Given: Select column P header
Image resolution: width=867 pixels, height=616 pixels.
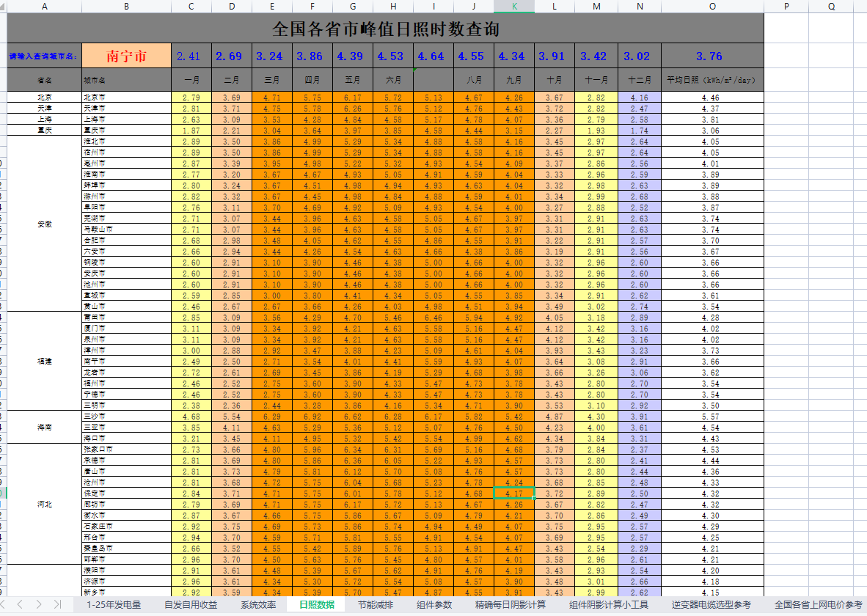Looking at the screenshot, I should (x=786, y=7).
